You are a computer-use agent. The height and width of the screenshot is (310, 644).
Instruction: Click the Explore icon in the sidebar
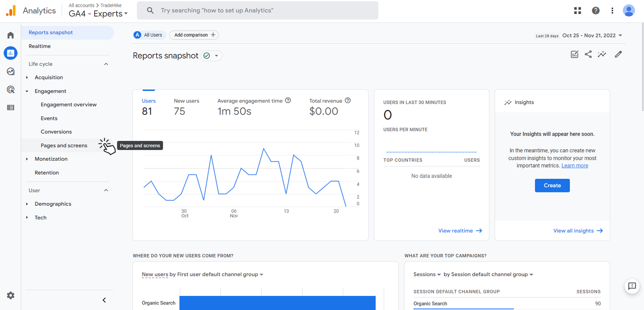click(10, 72)
